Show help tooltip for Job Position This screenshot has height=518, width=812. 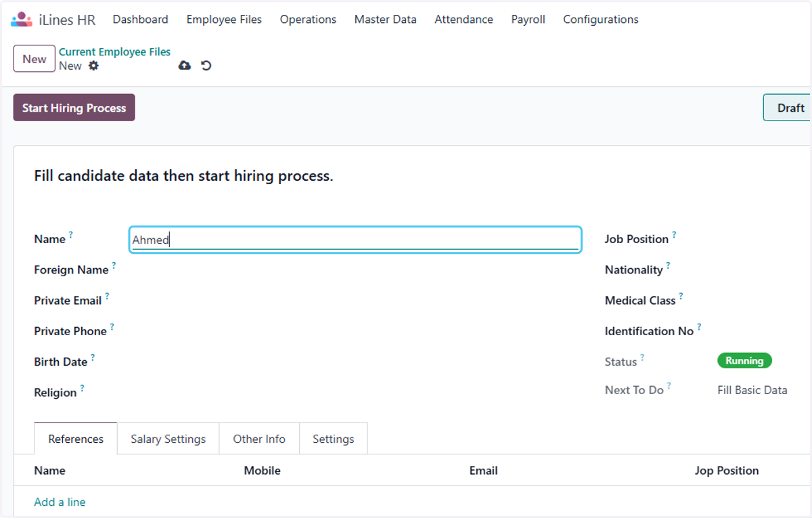pos(674,235)
